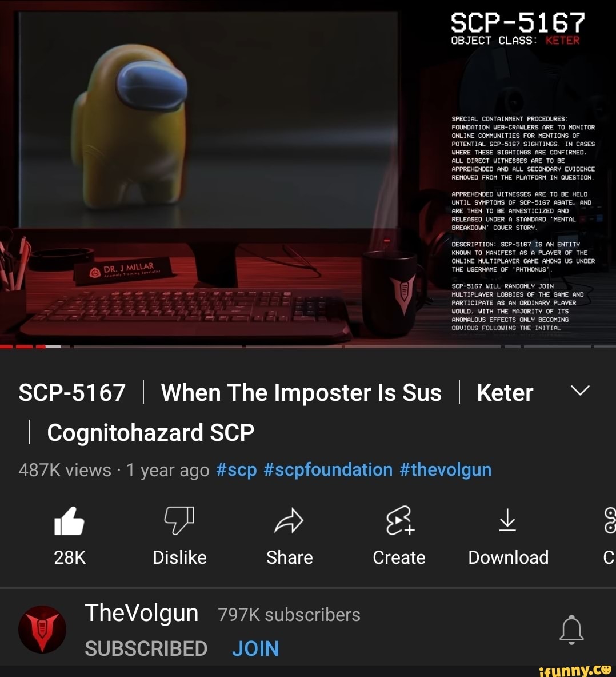Screen dimensions: 616x677
Task: Open TheVolgun channel avatar
Action: 42,629
